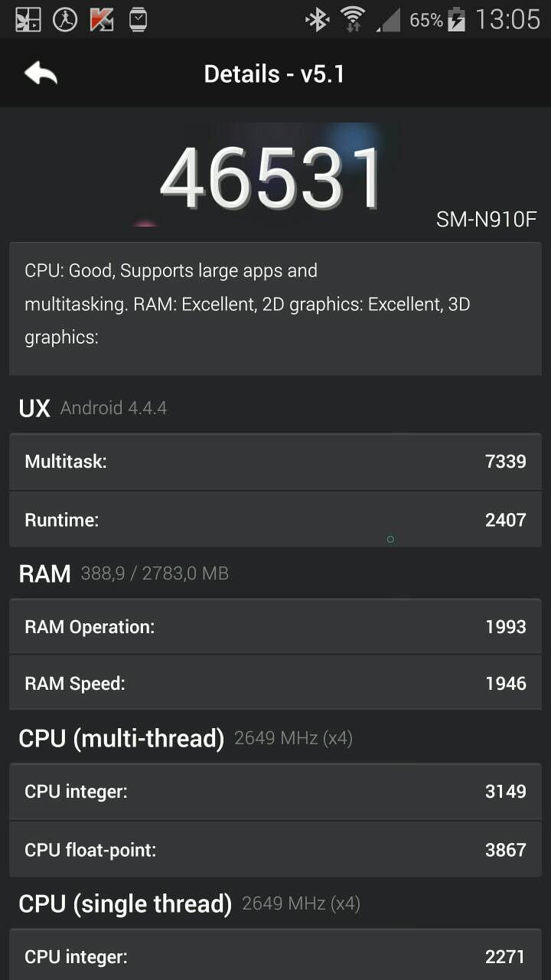551x980 pixels.
Task: Select multi-thread CPU integer row with 3149
Action: click(275, 792)
